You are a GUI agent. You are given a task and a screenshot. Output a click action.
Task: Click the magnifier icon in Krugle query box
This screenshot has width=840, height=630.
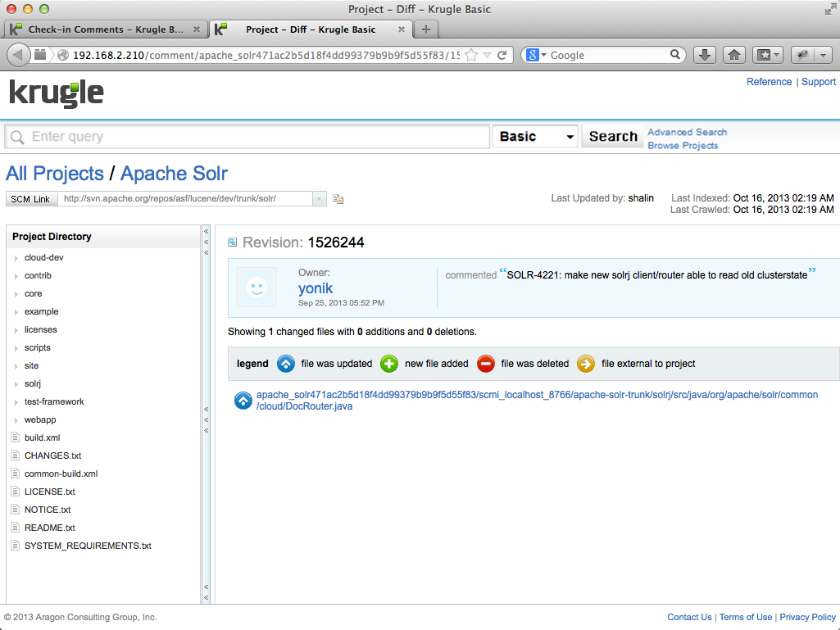click(x=17, y=137)
